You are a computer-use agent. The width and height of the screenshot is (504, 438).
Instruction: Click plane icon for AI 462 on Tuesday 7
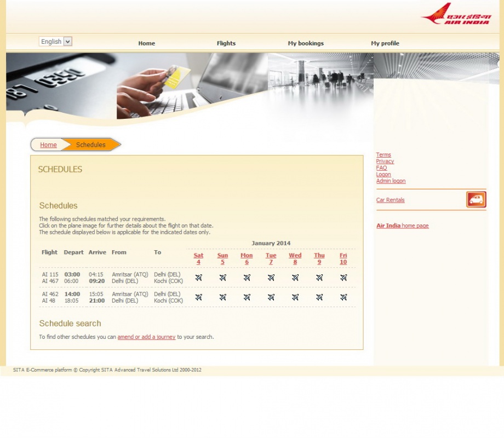tap(271, 297)
